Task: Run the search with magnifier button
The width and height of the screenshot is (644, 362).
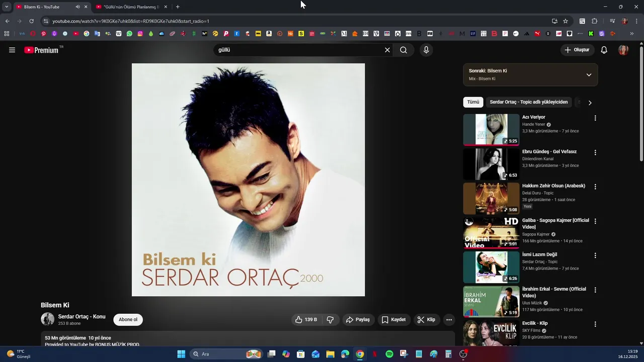Action: (x=404, y=50)
